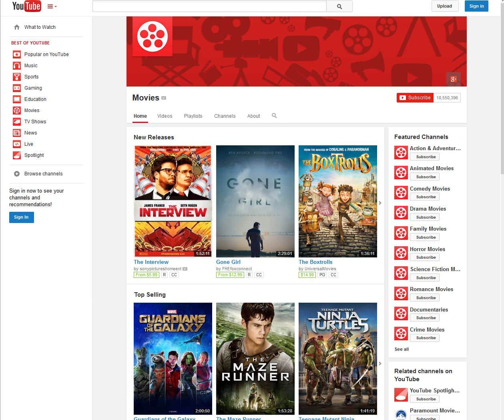Open the guide menu dropdown beside logo
The image size is (504, 420).
52,6
